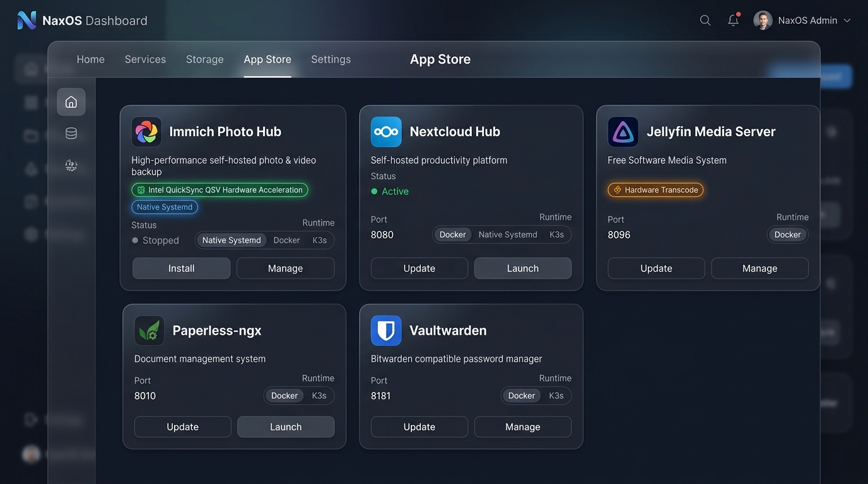Click the Hardware Transcode badge icon
The height and width of the screenshot is (484, 868).
pos(618,190)
